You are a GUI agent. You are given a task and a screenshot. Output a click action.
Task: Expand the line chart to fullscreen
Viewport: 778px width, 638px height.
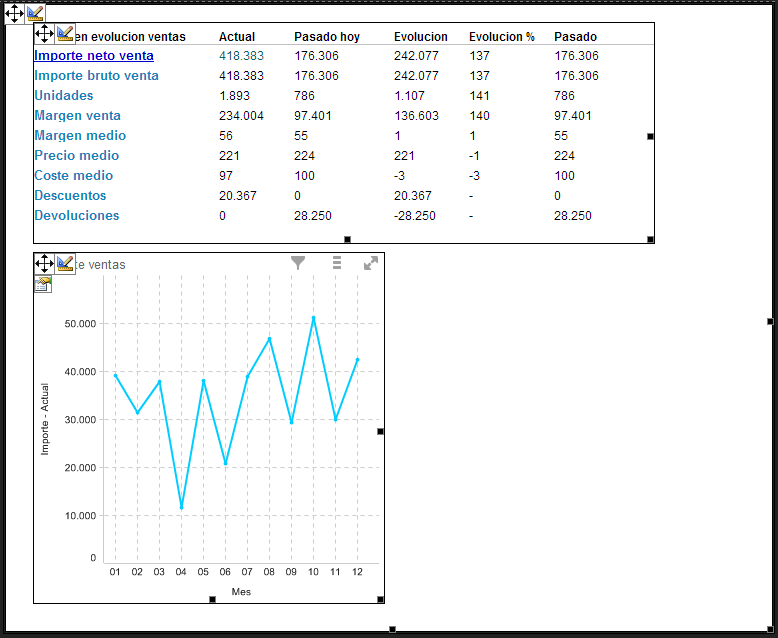(x=371, y=263)
